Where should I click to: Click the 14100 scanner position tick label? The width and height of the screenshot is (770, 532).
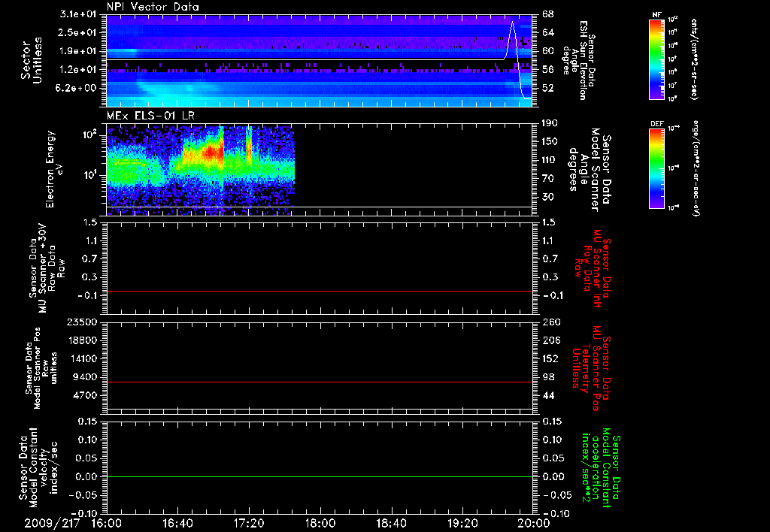[82, 358]
